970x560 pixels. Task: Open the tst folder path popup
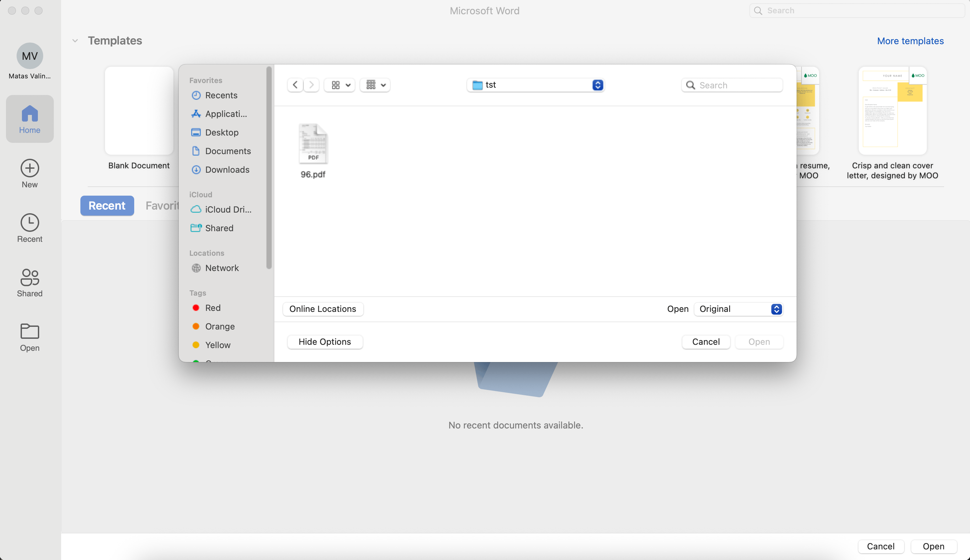coord(535,85)
